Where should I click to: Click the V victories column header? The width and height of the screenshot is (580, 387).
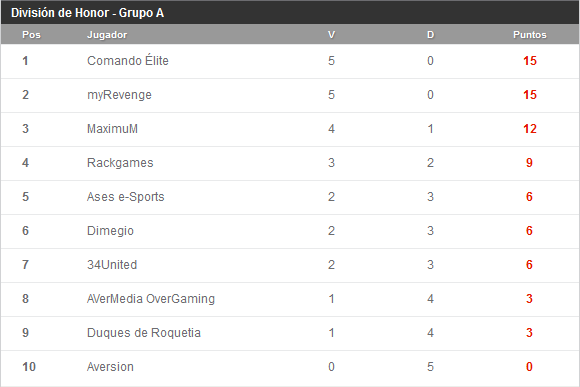[x=331, y=35]
